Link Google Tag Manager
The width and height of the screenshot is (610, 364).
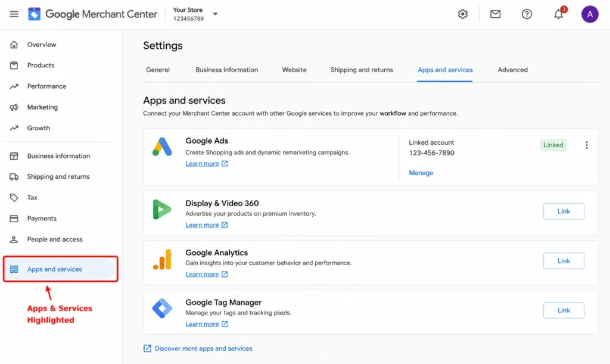click(564, 310)
